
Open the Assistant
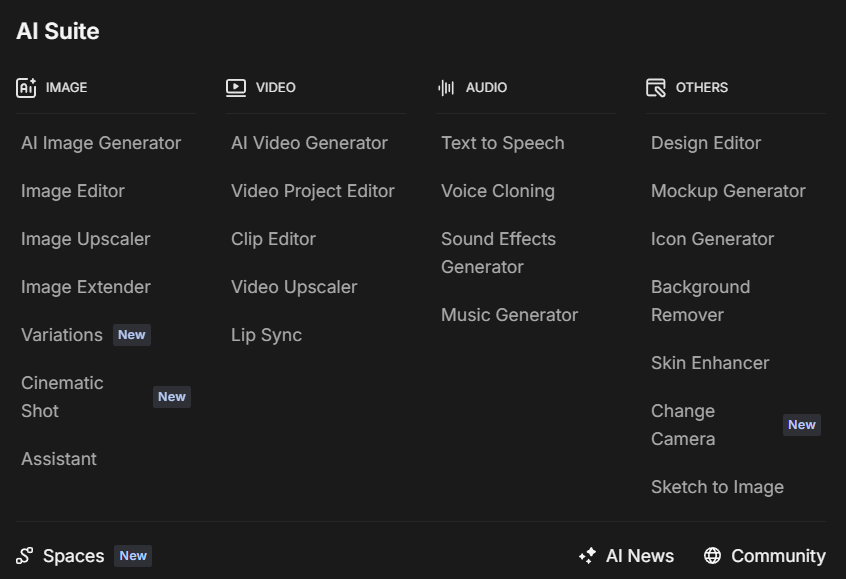coord(59,459)
